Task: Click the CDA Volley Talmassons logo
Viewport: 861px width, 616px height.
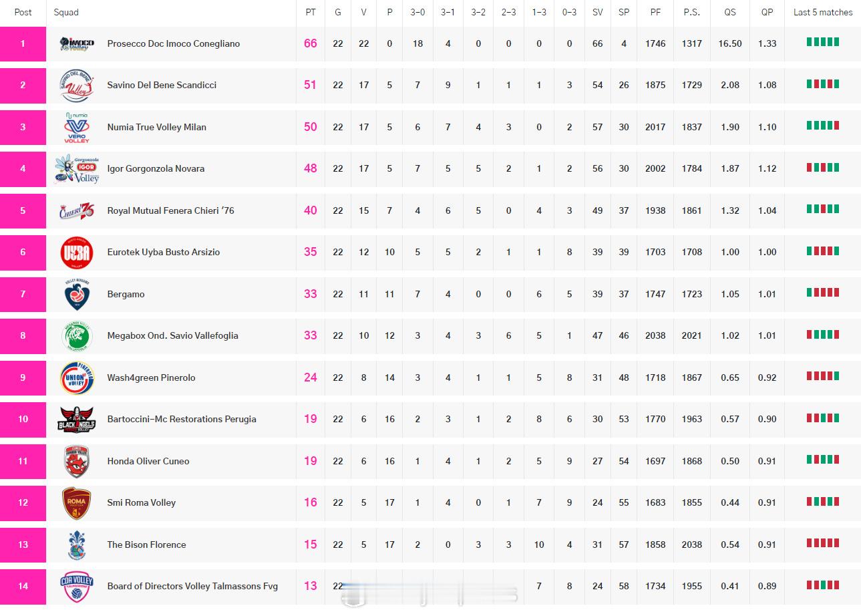Action: point(77,587)
